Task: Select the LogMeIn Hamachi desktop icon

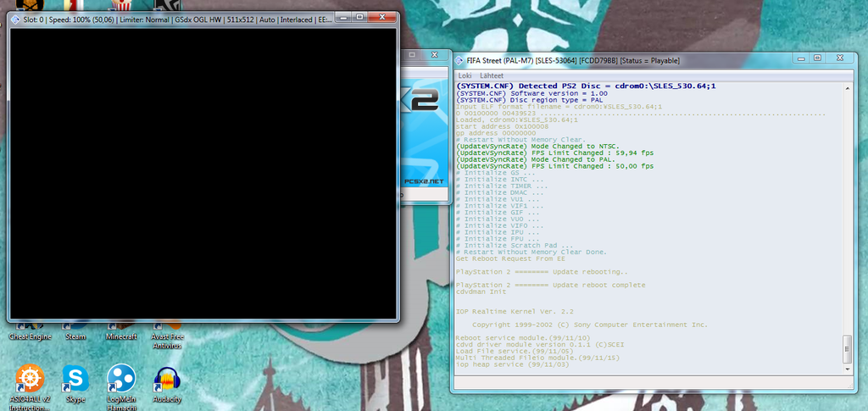Action: tap(121, 387)
